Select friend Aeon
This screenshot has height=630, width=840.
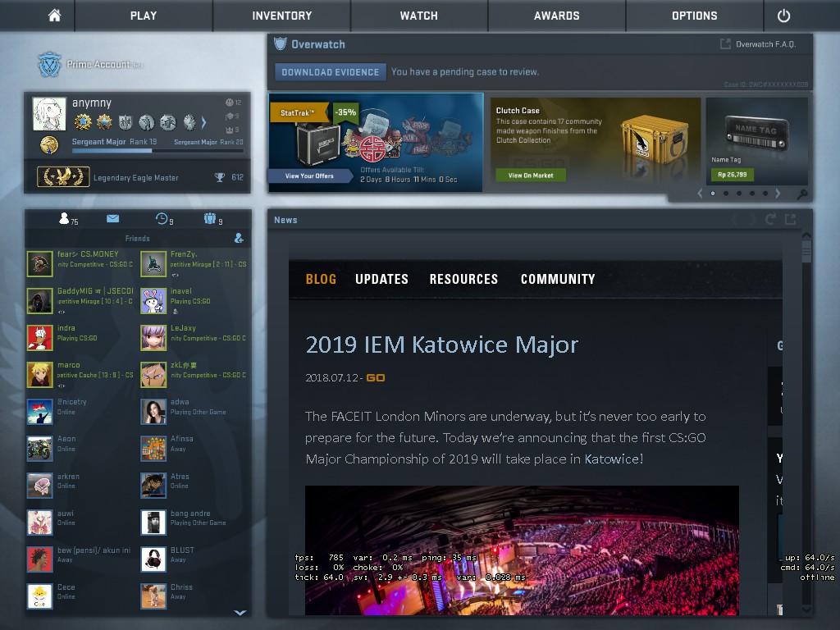coord(80,449)
